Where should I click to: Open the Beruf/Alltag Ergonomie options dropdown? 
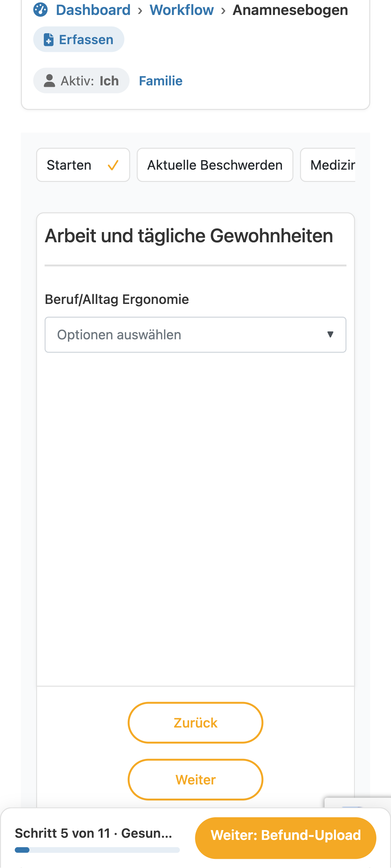195,335
